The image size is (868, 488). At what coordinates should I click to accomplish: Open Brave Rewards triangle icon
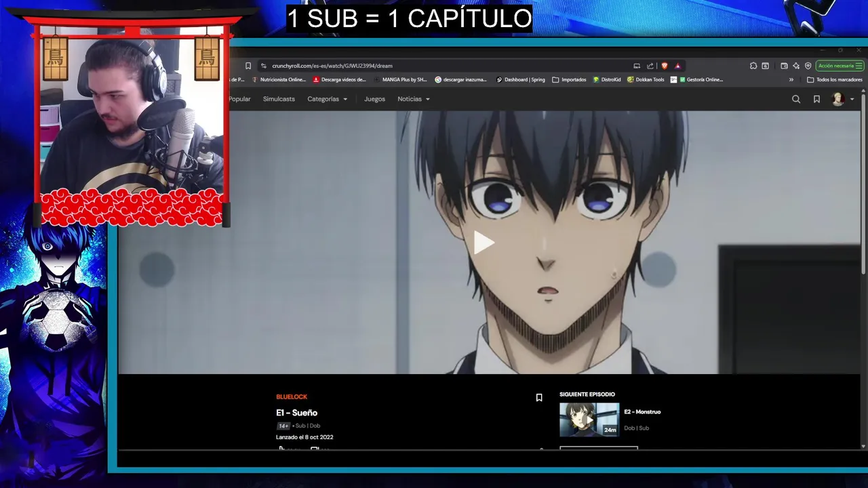(x=677, y=66)
